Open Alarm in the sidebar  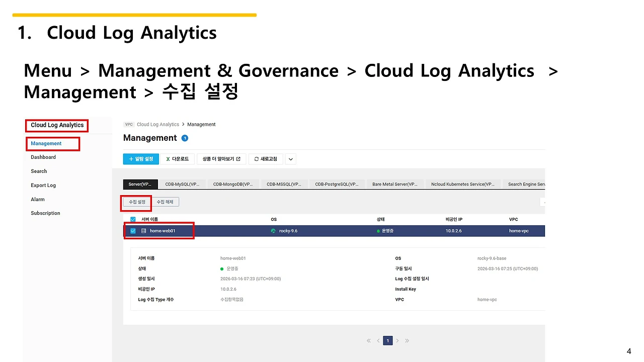(38, 200)
